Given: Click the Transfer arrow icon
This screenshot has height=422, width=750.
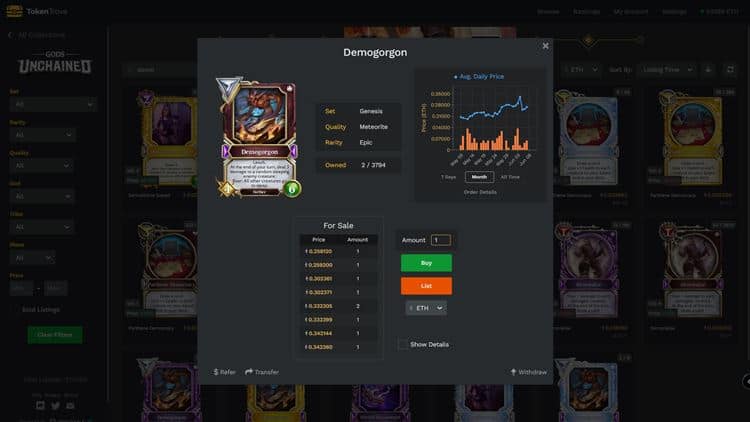Looking at the screenshot, I should tap(249, 372).
